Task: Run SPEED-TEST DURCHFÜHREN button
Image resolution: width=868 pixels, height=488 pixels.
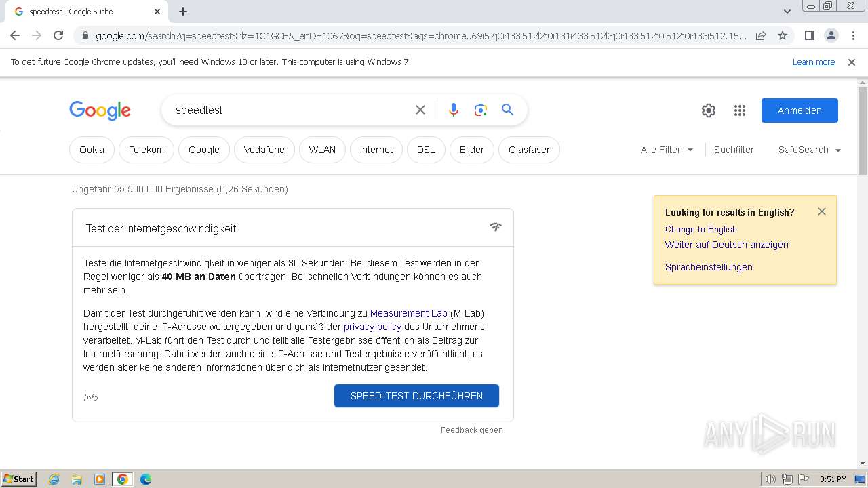Action: (x=416, y=396)
